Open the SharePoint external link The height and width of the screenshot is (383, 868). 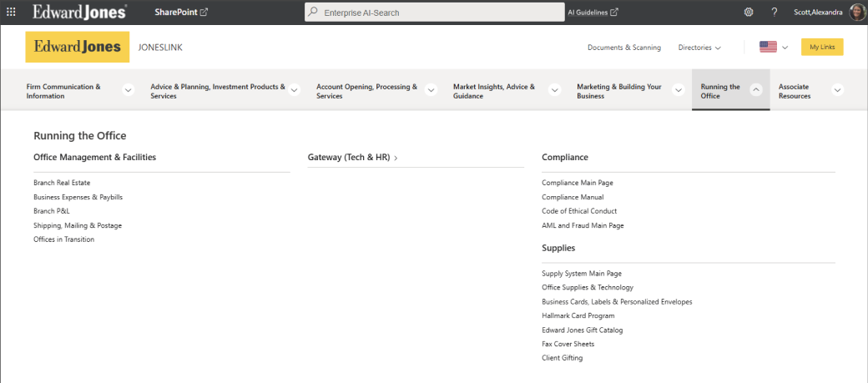(x=181, y=13)
